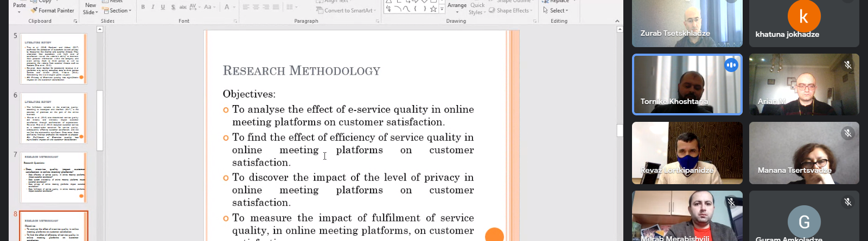868x241 pixels.
Task: Select slide 8 thumbnail
Action: [54, 226]
